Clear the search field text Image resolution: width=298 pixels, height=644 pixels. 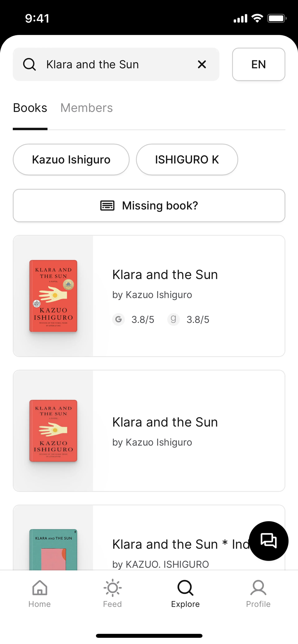click(x=202, y=64)
